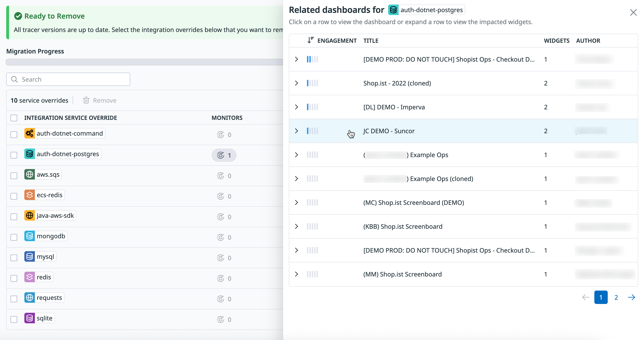
Task: Click the sqlite purple database icon
Action: [x=30, y=318]
